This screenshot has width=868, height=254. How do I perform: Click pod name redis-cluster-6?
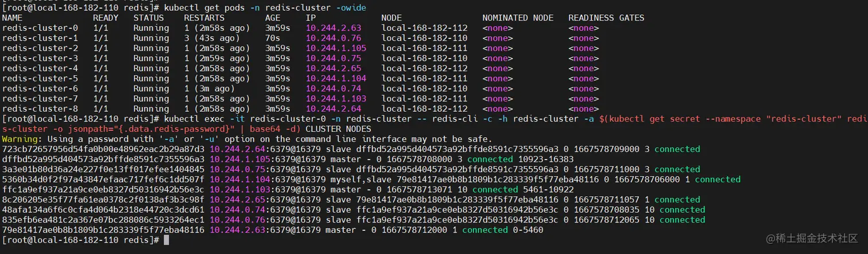(x=40, y=89)
